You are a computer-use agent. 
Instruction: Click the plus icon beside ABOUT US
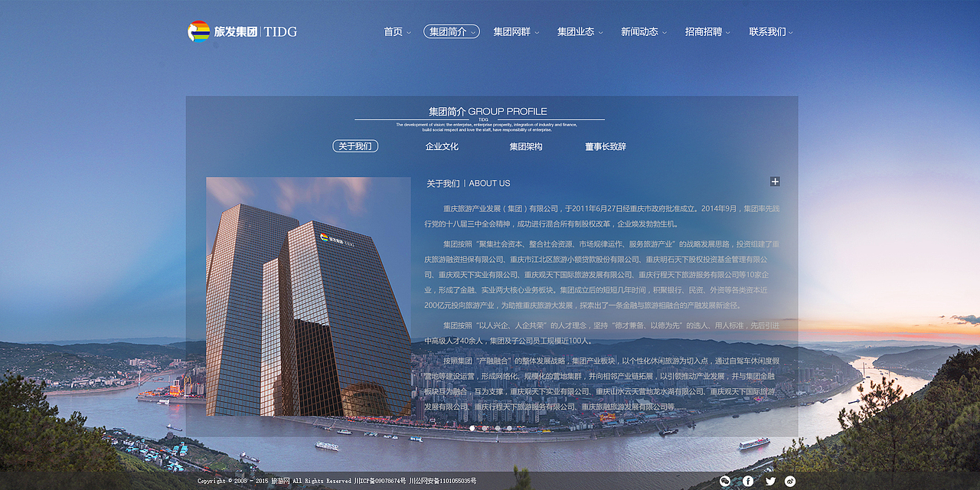(775, 181)
